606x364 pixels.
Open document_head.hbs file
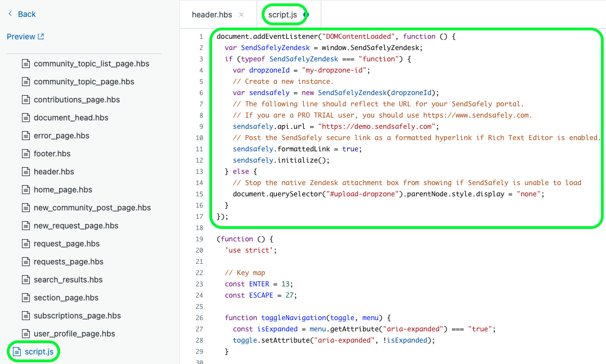coord(71,118)
